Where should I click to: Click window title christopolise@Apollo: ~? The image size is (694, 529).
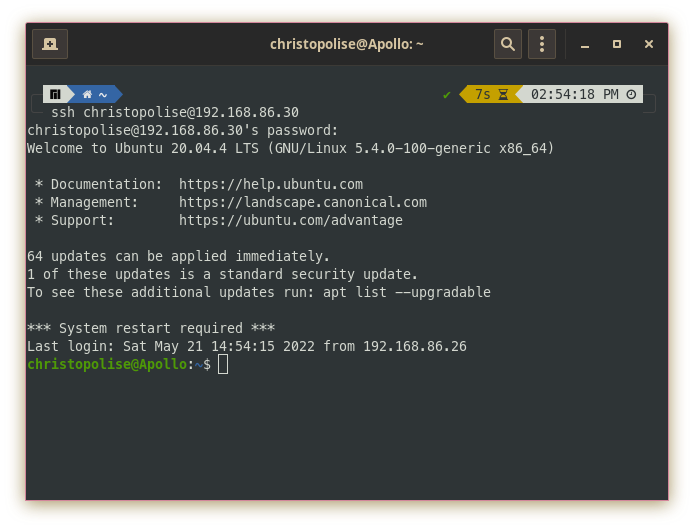[347, 44]
